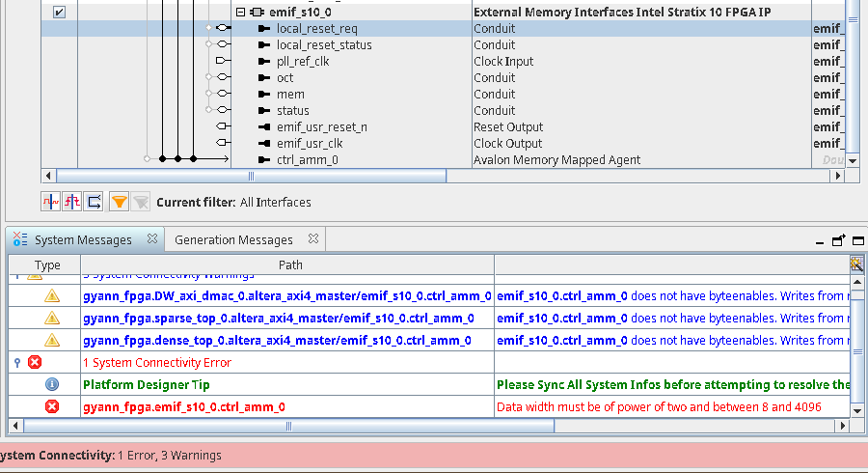
Task: Click the oct conduit connection symbol
Action: 223,76
